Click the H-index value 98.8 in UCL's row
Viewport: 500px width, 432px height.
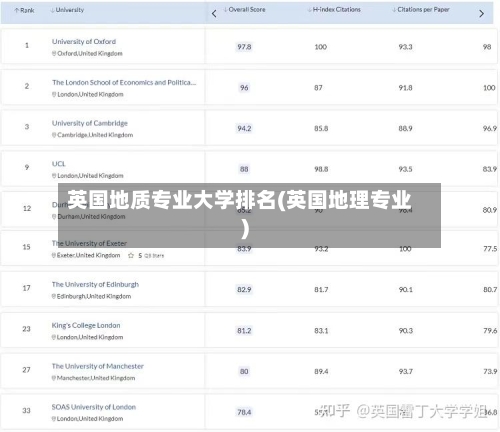pos(321,169)
